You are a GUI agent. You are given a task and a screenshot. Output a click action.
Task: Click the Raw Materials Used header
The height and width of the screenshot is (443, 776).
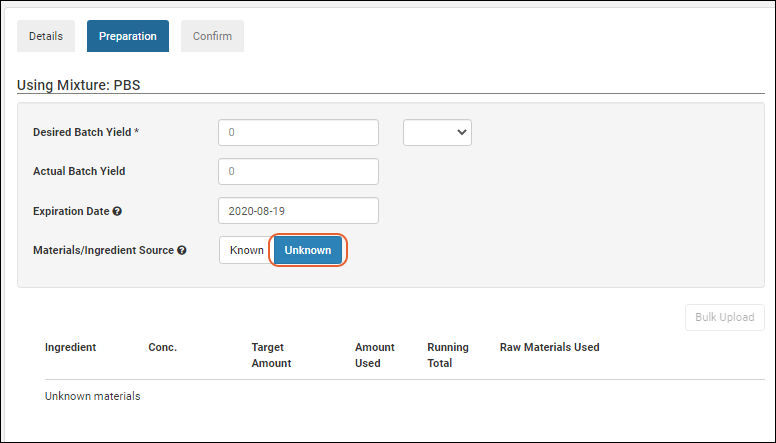(549, 347)
